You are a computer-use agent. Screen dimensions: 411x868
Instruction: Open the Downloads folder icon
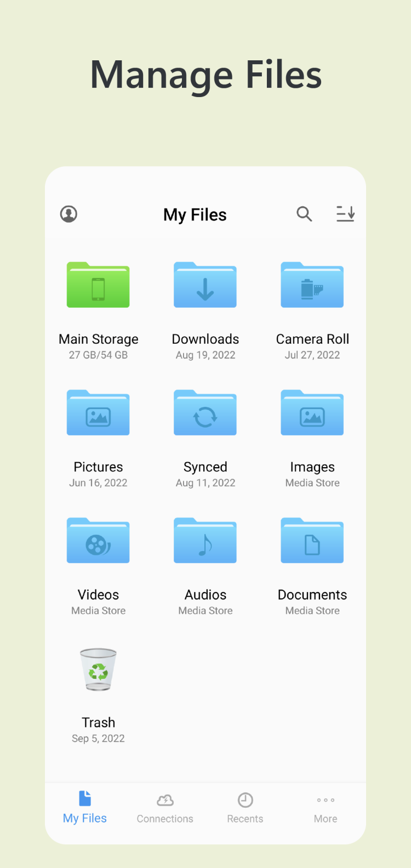click(x=205, y=285)
